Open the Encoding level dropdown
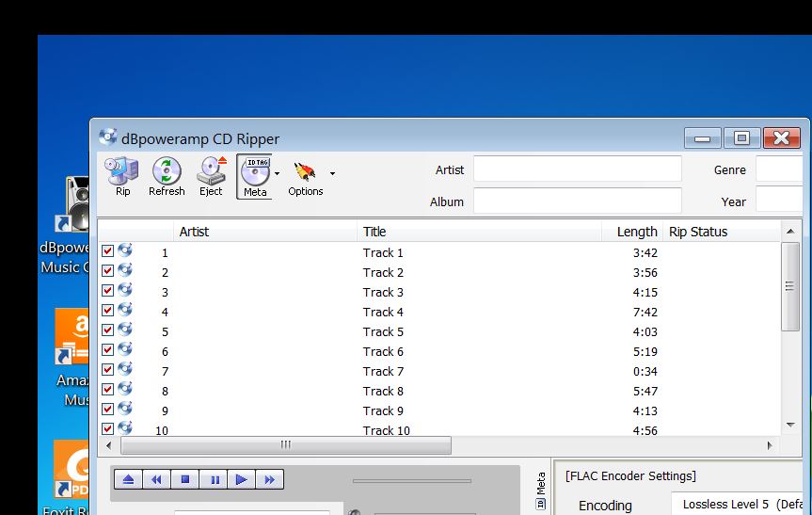812x515 pixels. click(x=740, y=505)
